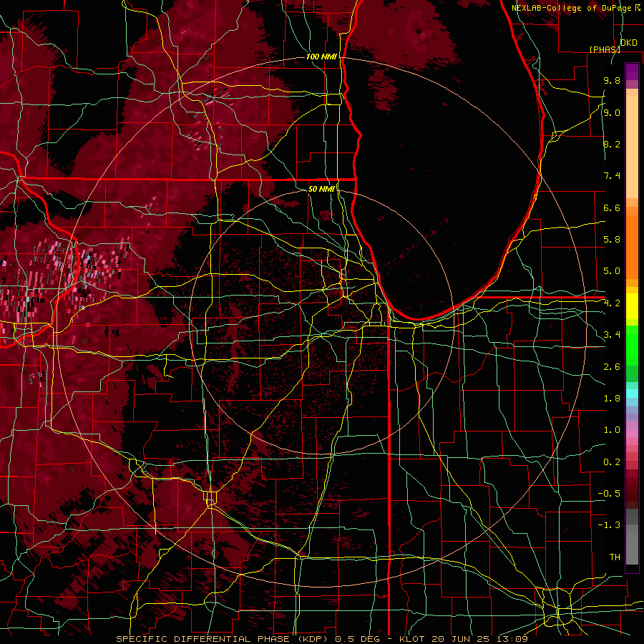The height and width of the screenshot is (644, 644).
Task: Click the 0.2 scale value
Action: 612,462
